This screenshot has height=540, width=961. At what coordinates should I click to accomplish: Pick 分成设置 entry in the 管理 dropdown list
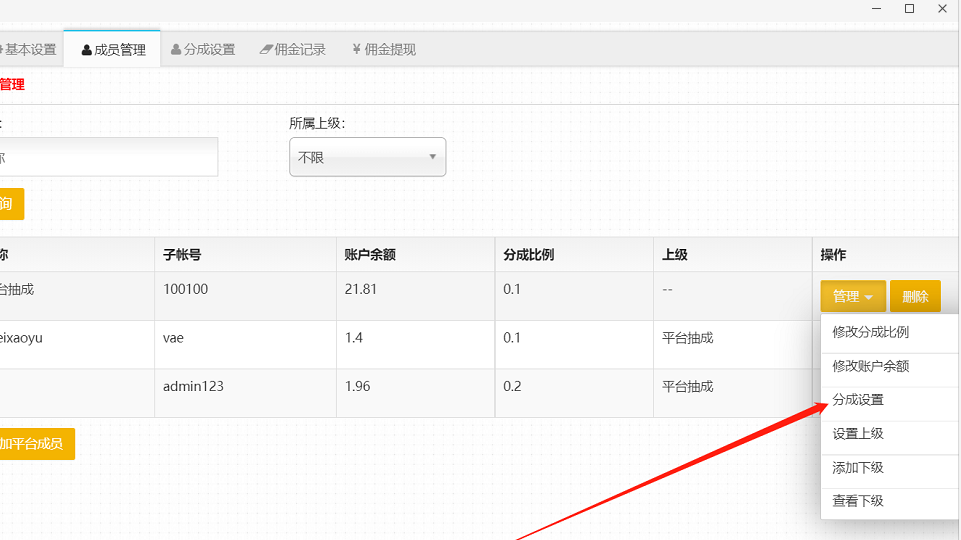pos(858,400)
